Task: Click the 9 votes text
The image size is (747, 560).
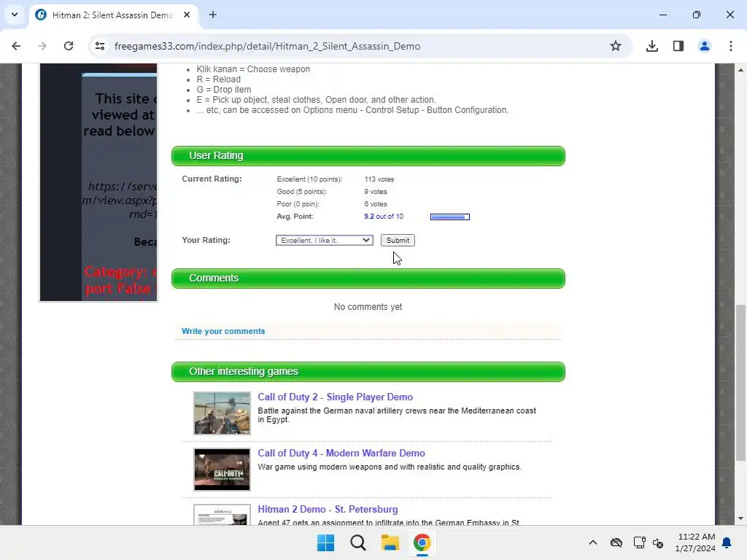Action: click(376, 192)
